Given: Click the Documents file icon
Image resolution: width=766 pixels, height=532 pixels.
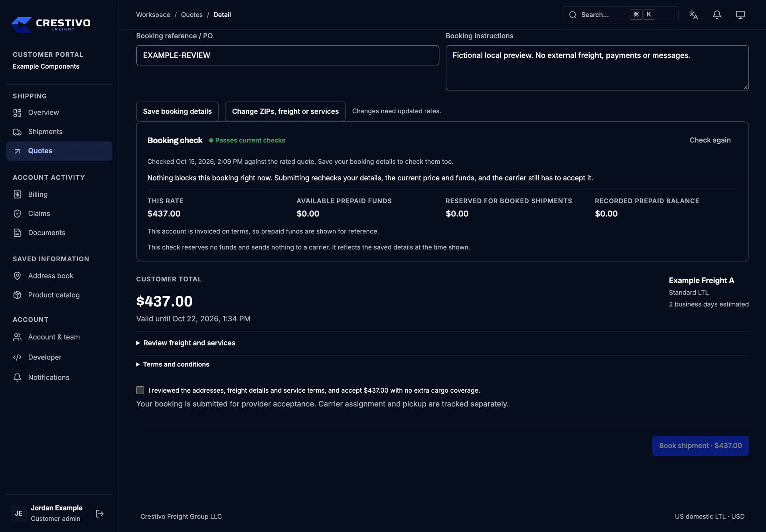Looking at the screenshot, I should click(x=17, y=233).
